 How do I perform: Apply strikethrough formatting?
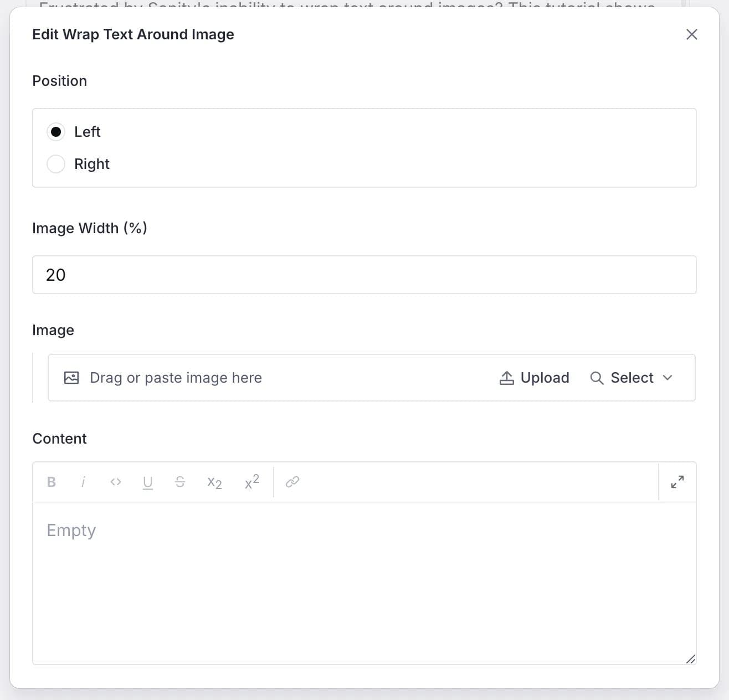pyautogui.click(x=180, y=482)
